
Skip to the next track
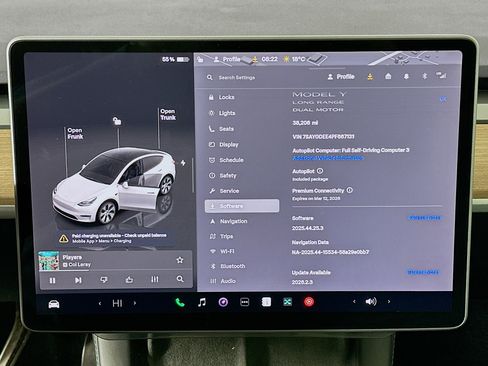pyautogui.click(x=78, y=280)
